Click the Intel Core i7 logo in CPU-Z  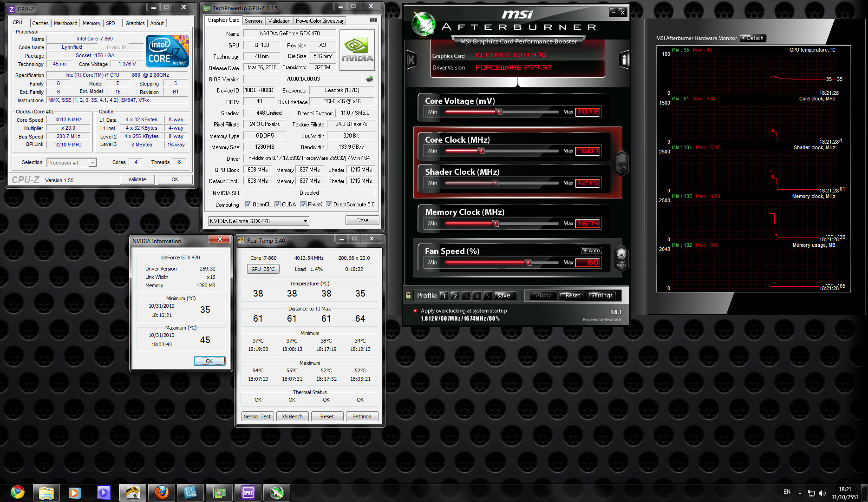168,51
